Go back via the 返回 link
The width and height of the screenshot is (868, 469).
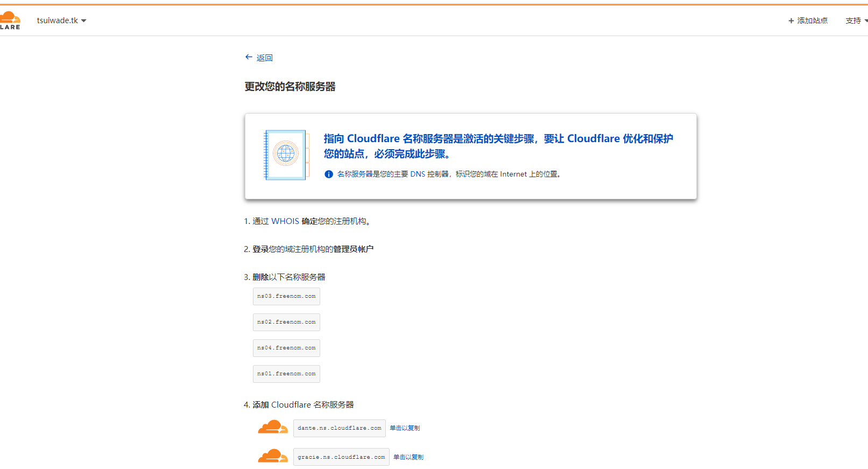(x=264, y=58)
